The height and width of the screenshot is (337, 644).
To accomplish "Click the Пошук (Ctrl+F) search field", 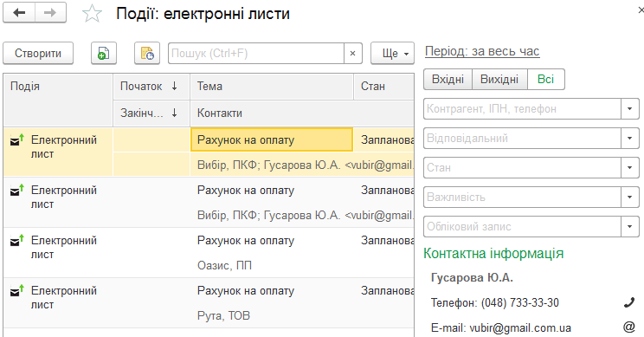I will tap(256, 54).
